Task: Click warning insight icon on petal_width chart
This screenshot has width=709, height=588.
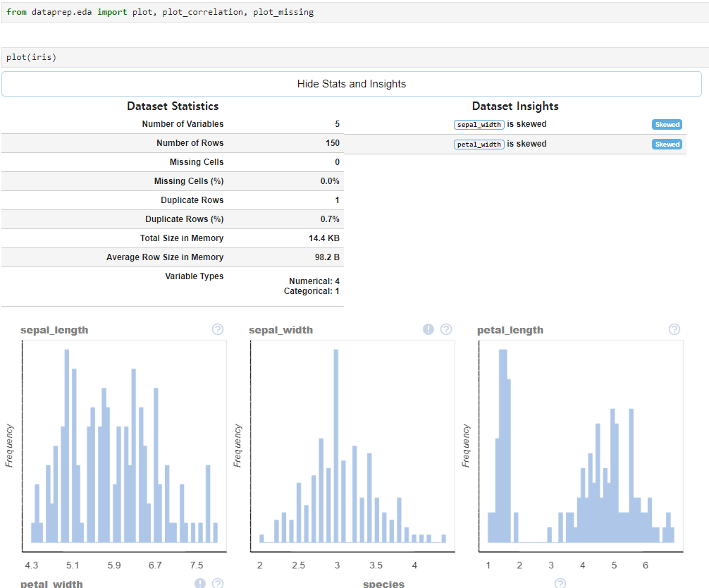Action: point(200,584)
